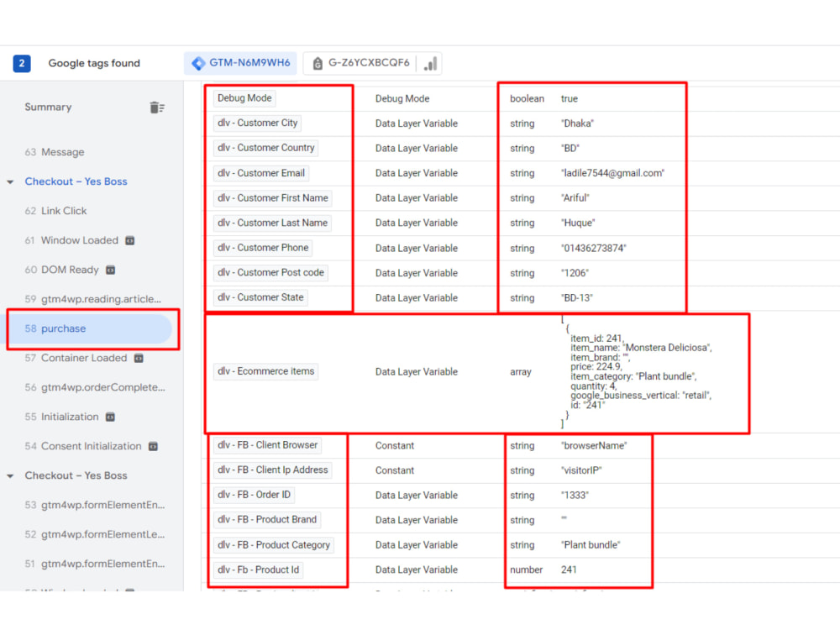
Task: Select event 55 Initialization
Action: pos(61,417)
